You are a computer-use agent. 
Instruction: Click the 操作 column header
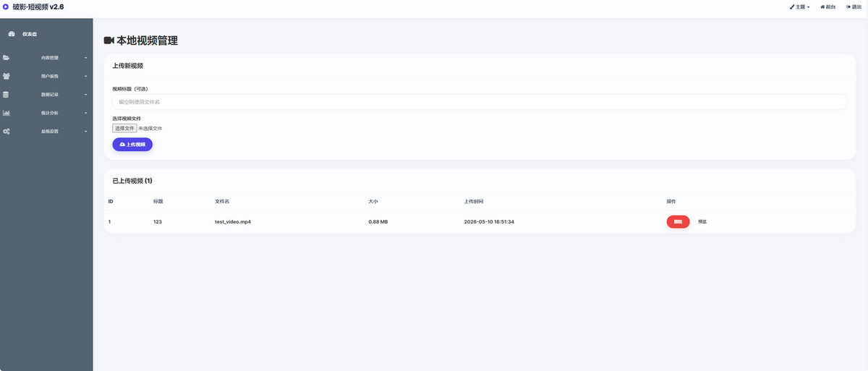point(671,201)
